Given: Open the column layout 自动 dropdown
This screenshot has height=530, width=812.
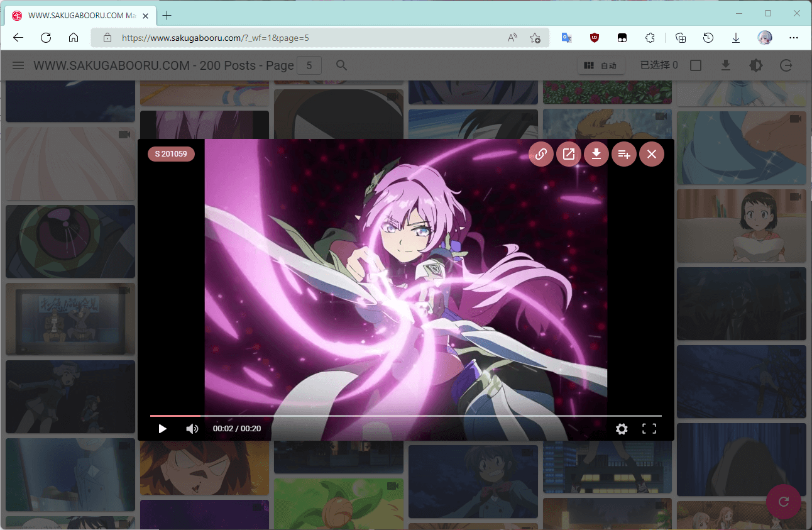Looking at the screenshot, I should click(x=601, y=65).
